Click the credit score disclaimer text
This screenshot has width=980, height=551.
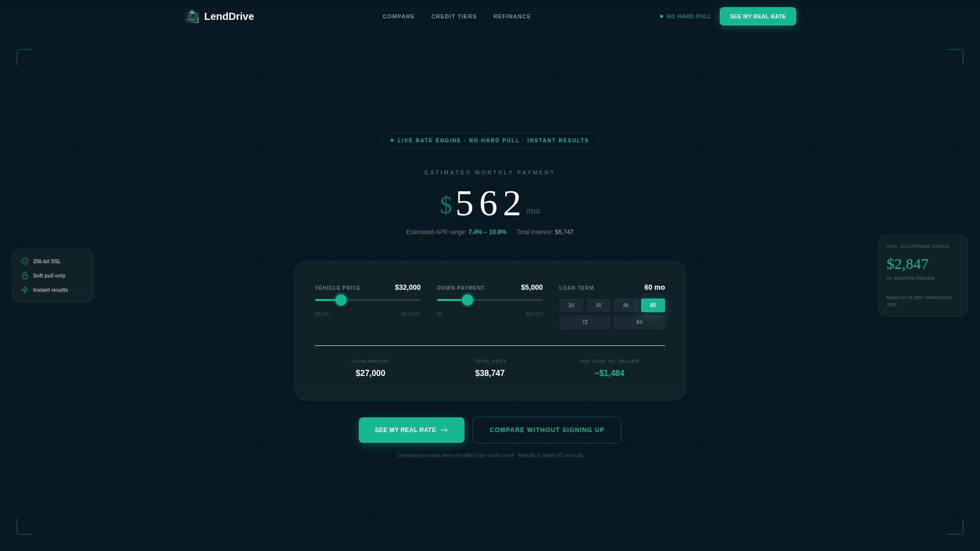(x=490, y=455)
